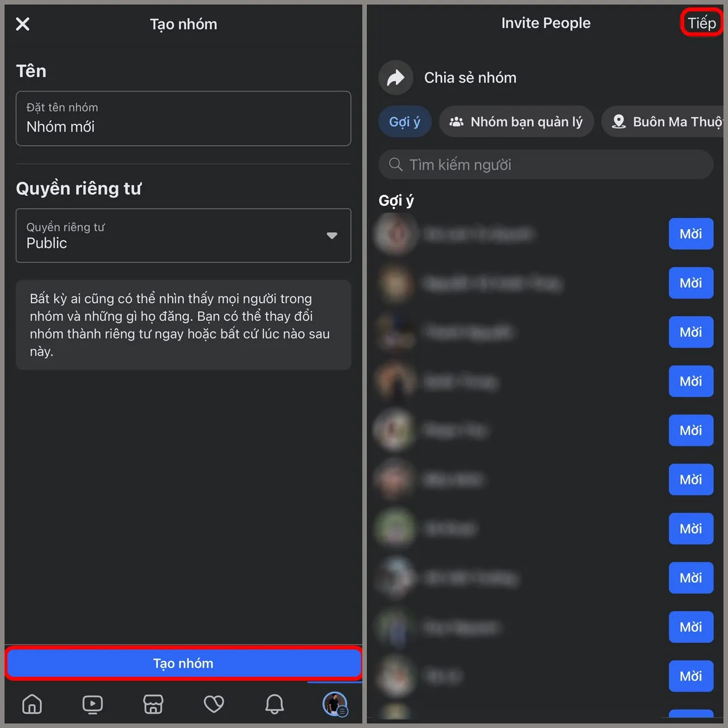Open the Marketplace storefront icon
728x728 pixels.
pyautogui.click(x=153, y=704)
